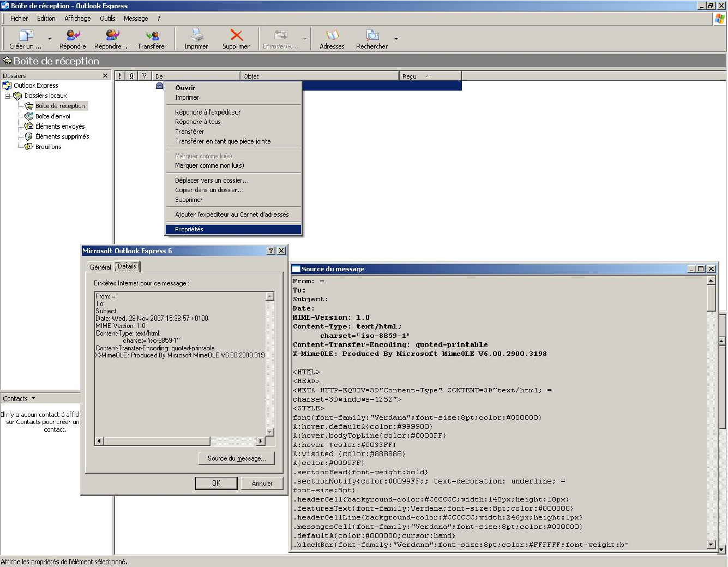
Task: Click the Répondre à tous toolbar icon
Action: pos(112,35)
